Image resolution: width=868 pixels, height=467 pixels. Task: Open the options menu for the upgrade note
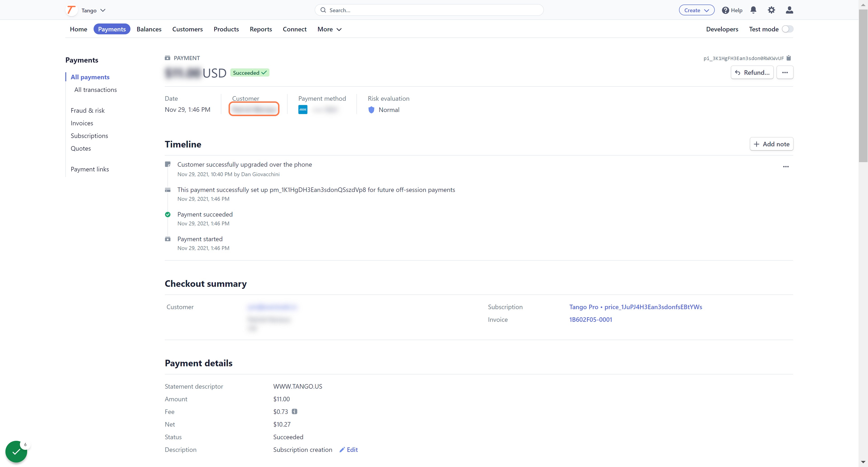pos(785,167)
